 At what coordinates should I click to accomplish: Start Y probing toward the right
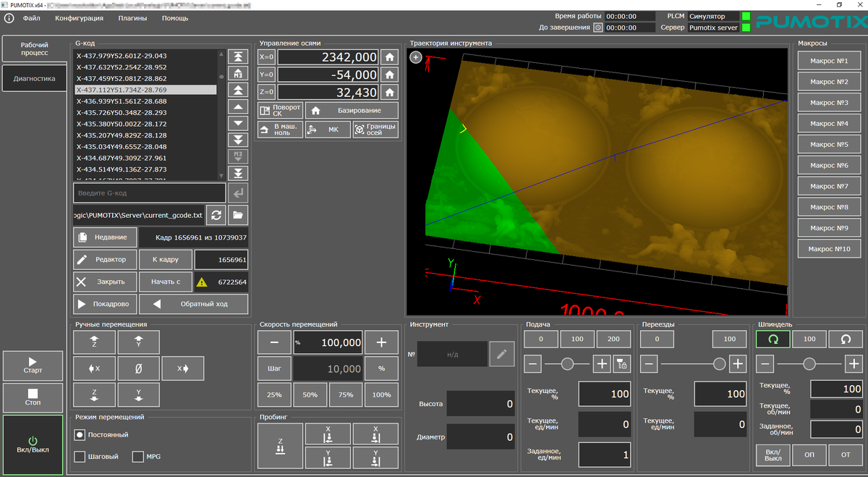(375, 458)
